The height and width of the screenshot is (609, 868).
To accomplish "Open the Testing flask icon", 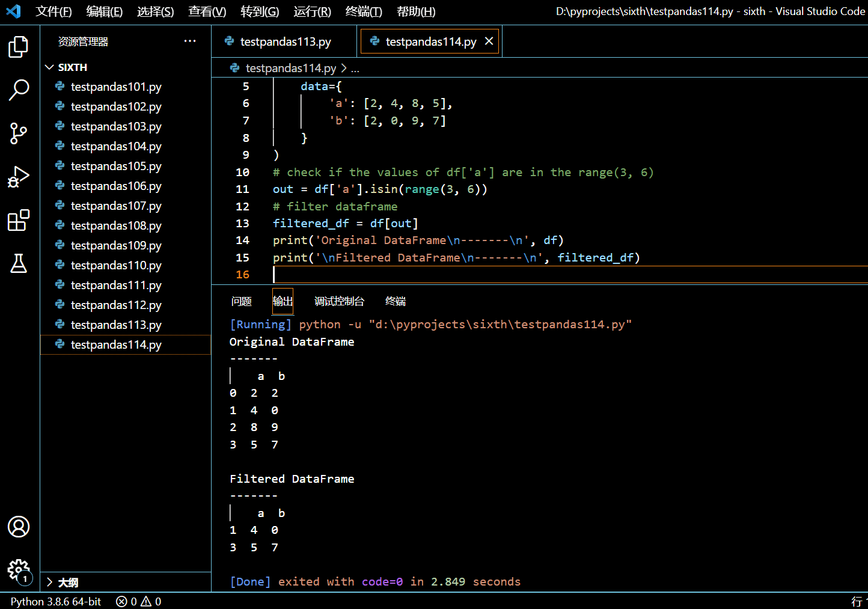I will (19, 263).
